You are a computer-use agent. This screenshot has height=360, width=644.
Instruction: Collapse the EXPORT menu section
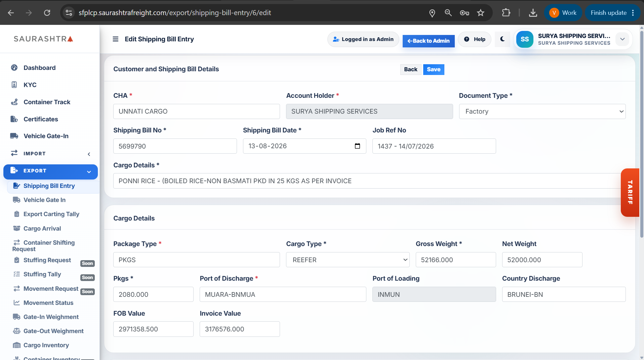point(50,171)
